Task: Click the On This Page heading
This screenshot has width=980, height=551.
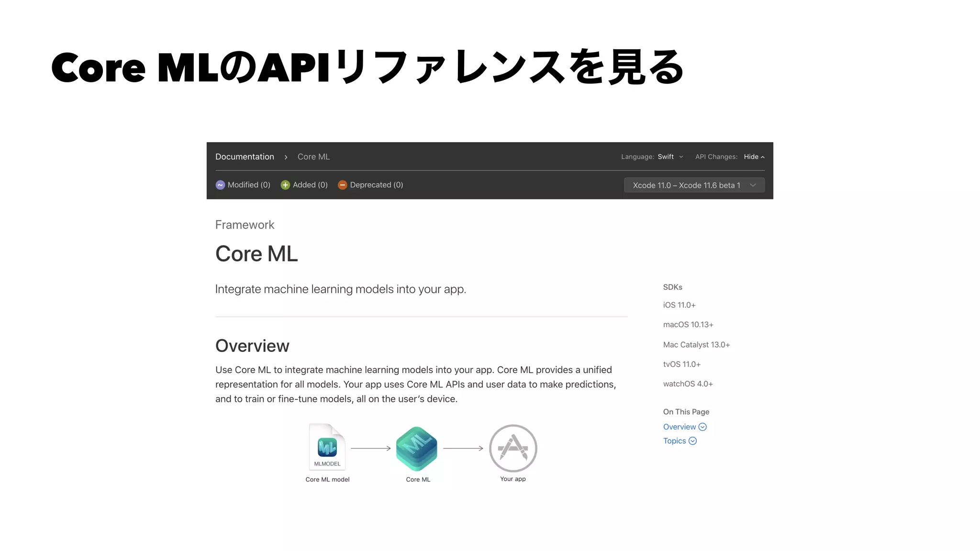Action: click(686, 412)
